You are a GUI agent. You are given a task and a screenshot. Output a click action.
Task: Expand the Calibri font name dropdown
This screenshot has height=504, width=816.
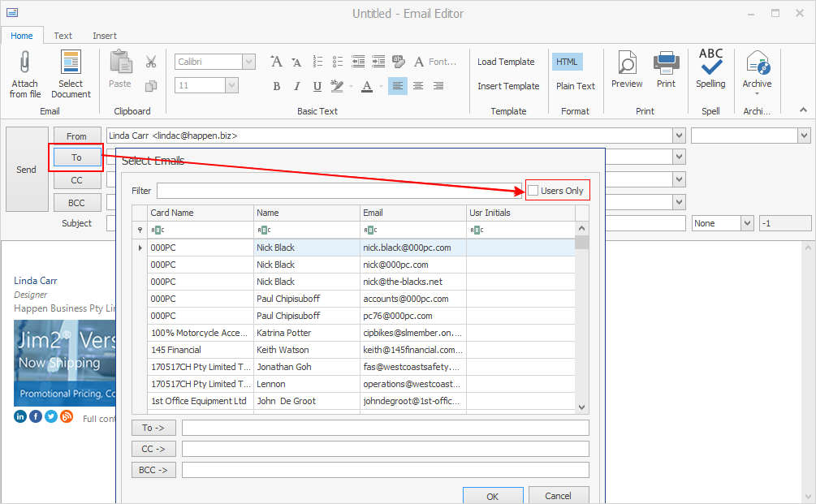pyautogui.click(x=248, y=62)
